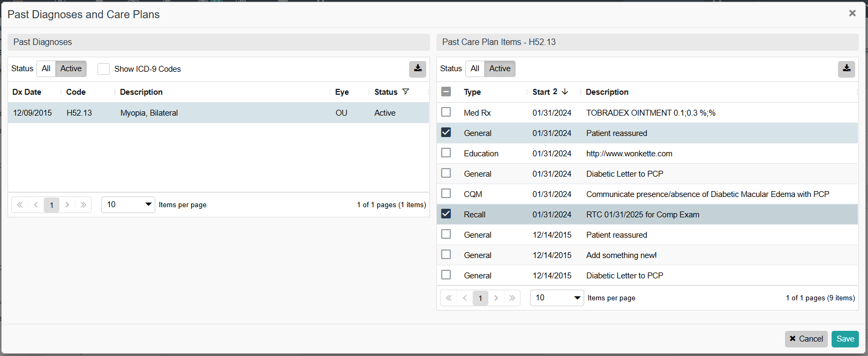Select Active status filter in Past Diagnoses
The width and height of the screenshot is (868, 356).
pos(71,69)
